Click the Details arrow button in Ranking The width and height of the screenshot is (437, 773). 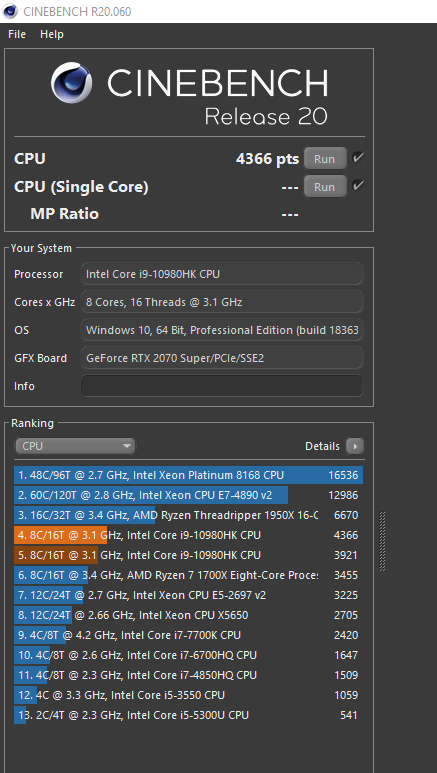tap(355, 446)
